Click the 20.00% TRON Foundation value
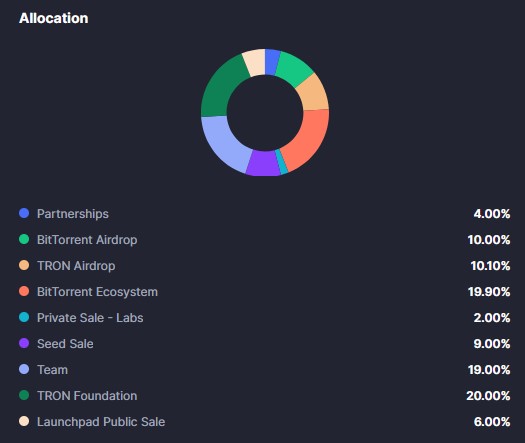This screenshot has height=443, width=525. (488, 396)
